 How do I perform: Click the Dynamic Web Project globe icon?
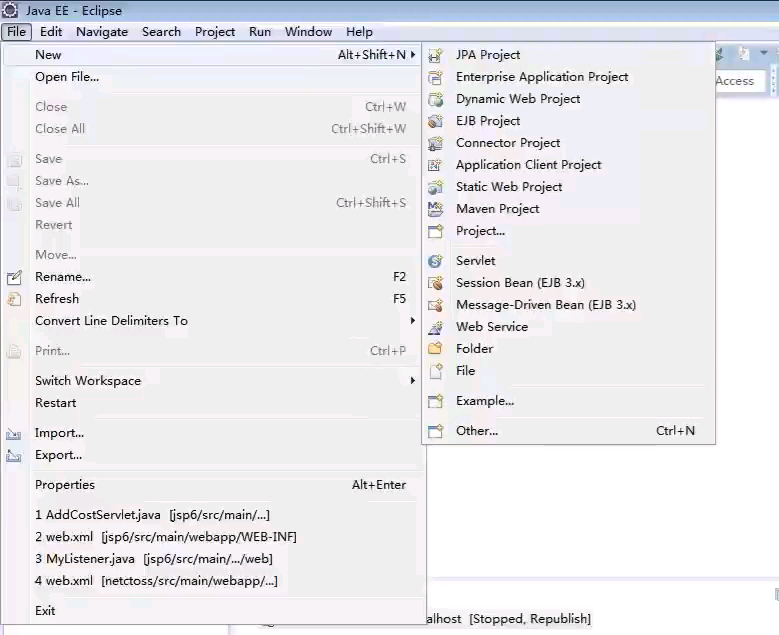(435, 99)
